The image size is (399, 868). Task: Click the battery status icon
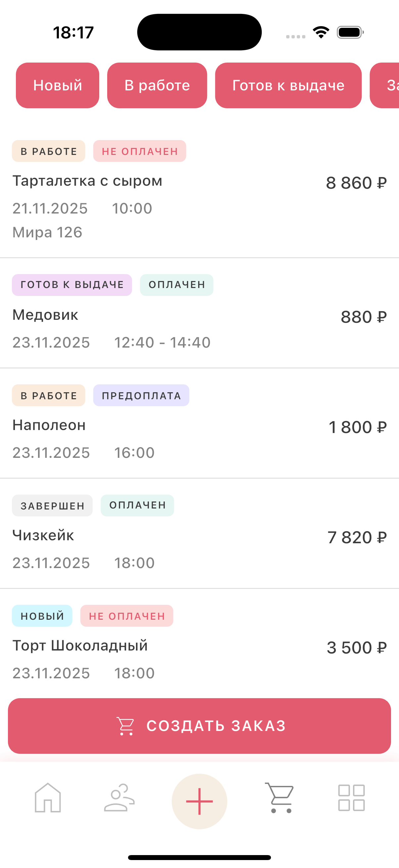[350, 32]
